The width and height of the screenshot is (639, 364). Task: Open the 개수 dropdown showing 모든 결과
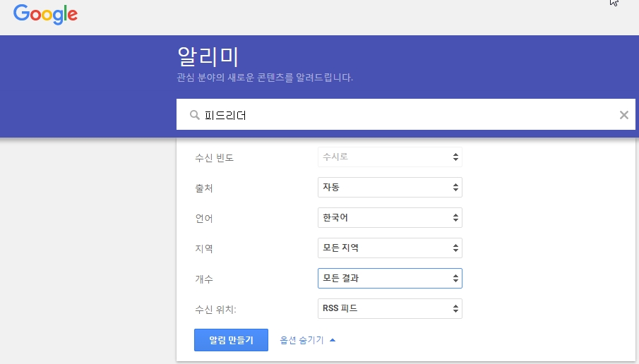[390, 278]
